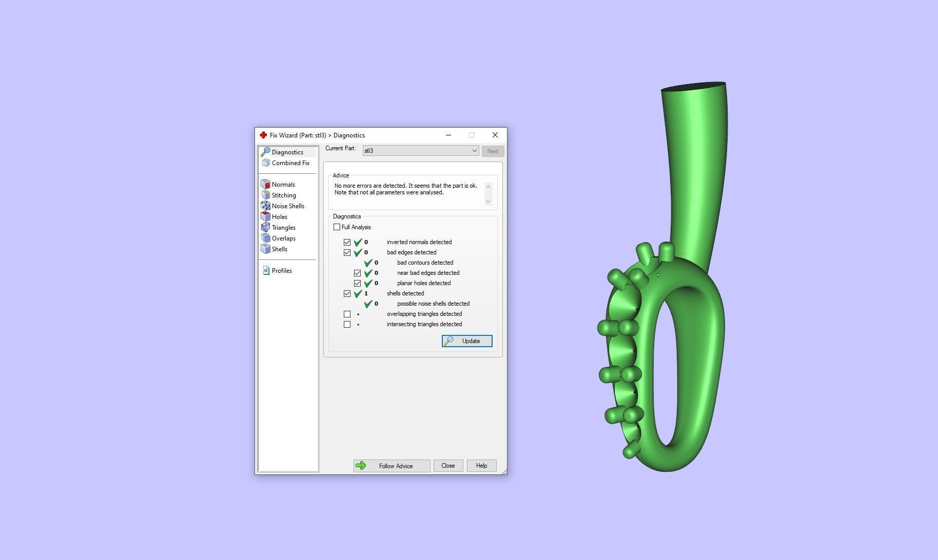The image size is (938, 560).
Task: Open the Profiles page label
Action: [x=282, y=271]
